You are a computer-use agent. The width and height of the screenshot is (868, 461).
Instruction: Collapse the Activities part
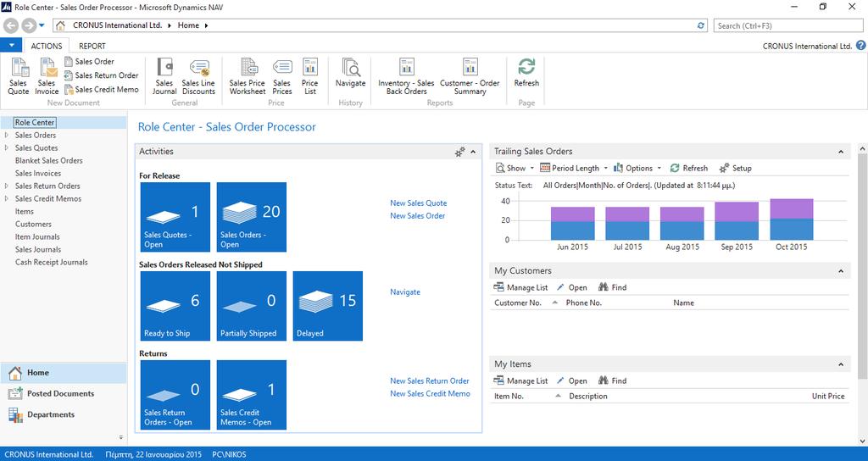[473, 152]
